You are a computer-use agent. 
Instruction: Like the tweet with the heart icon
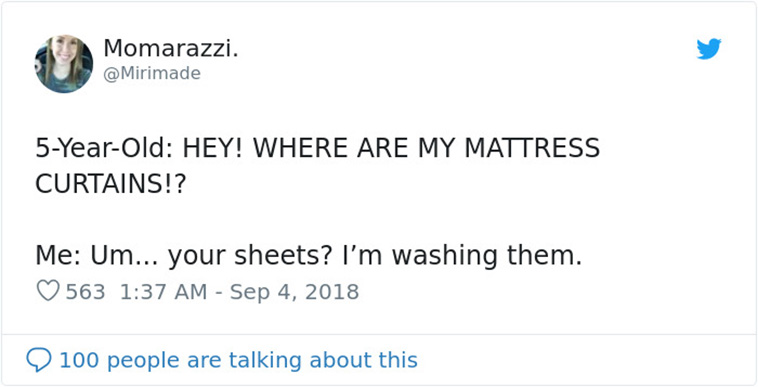click(x=48, y=291)
